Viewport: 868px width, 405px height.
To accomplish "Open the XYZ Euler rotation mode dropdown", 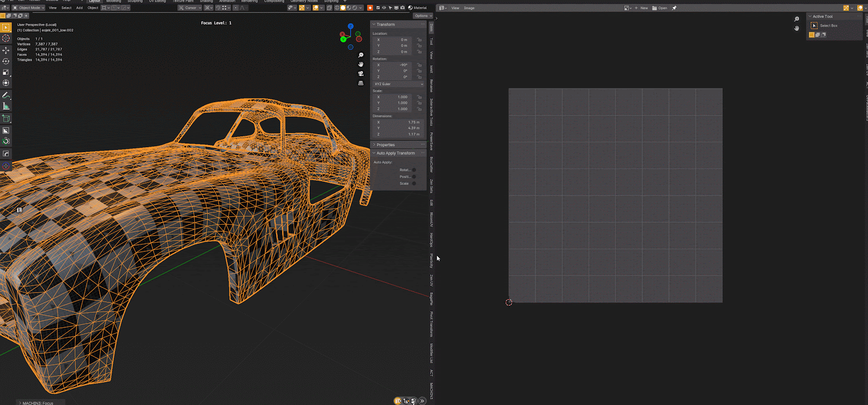I will coord(399,84).
